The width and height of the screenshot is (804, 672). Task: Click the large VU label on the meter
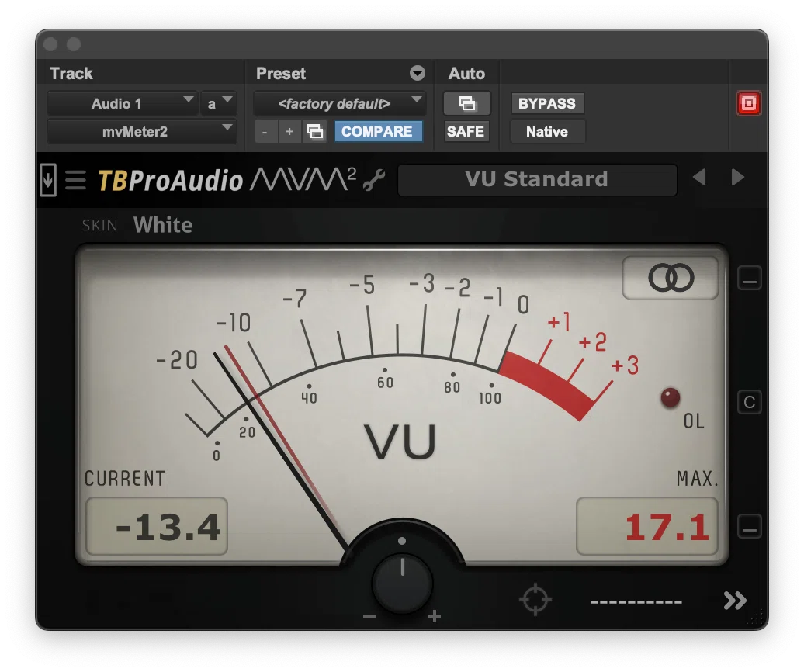[x=400, y=442]
